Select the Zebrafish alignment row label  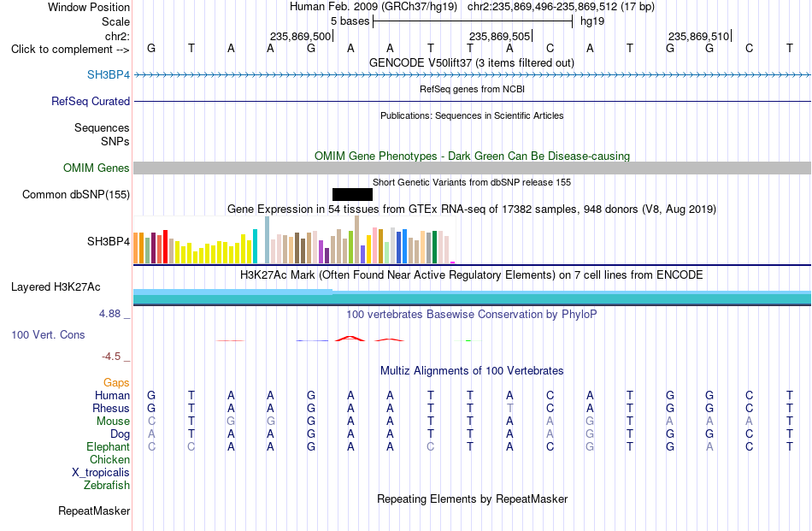[x=107, y=486]
